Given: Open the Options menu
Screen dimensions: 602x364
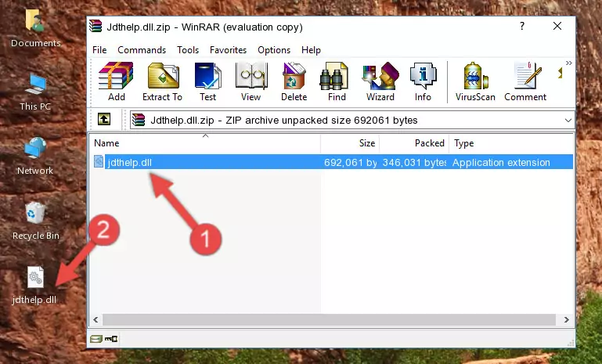Looking at the screenshot, I should point(274,50).
